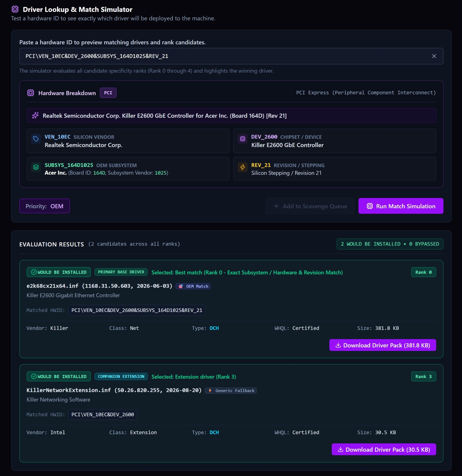Click the PCI Express bus description text
The width and height of the screenshot is (462, 476).
(x=366, y=93)
